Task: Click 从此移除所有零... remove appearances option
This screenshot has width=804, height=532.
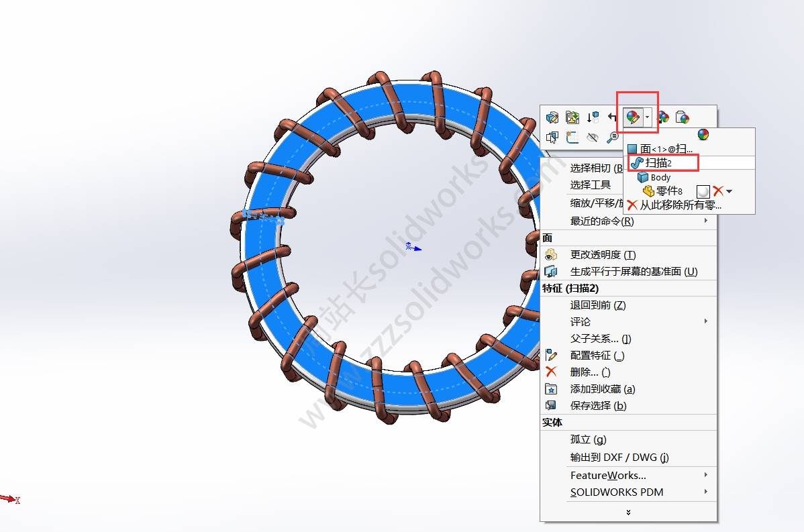Action: coord(680,205)
